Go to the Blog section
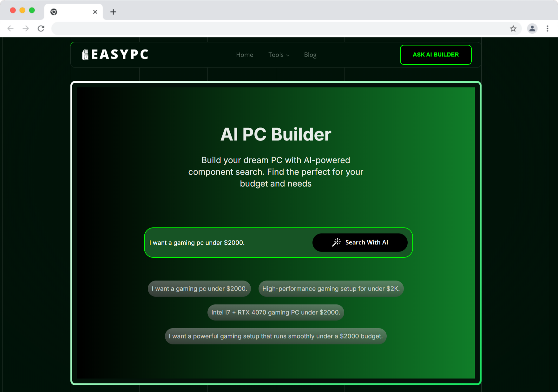 (x=310, y=55)
